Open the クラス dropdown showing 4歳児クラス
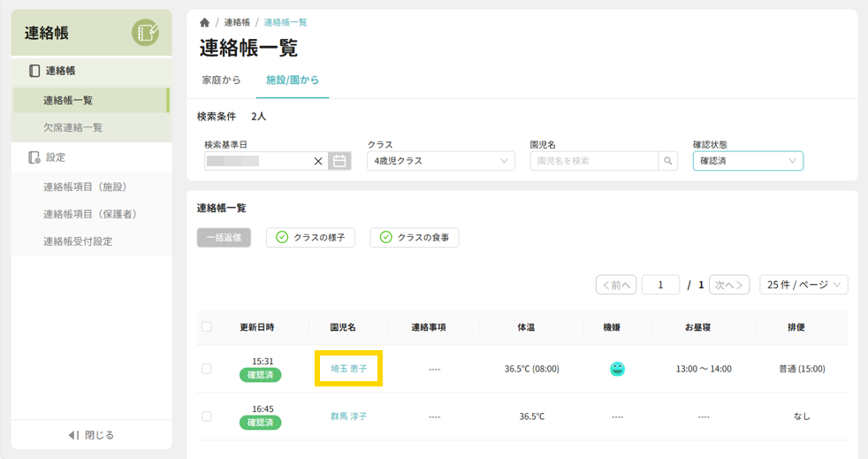Viewport: 868px width, 459px height. tap(440, 161)
